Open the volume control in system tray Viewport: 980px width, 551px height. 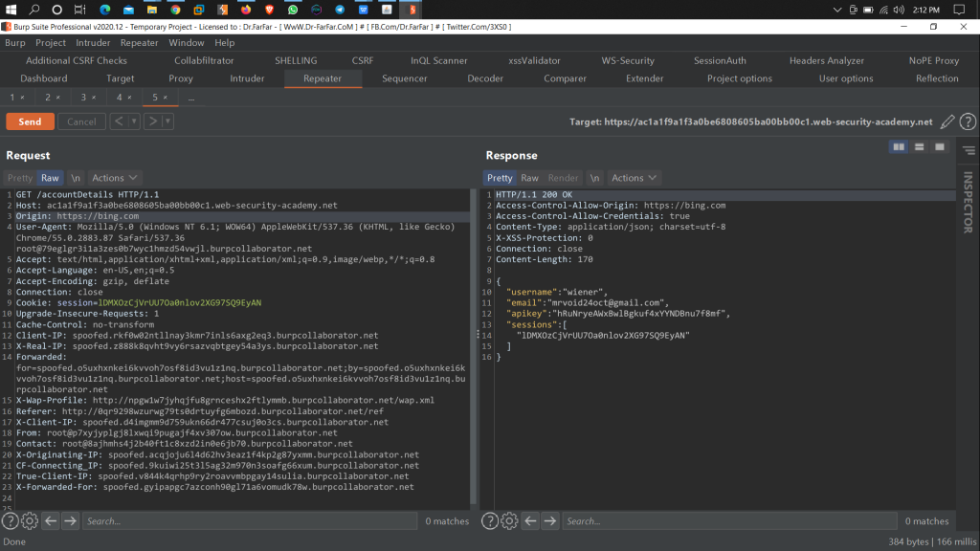[x=899, y=10]
